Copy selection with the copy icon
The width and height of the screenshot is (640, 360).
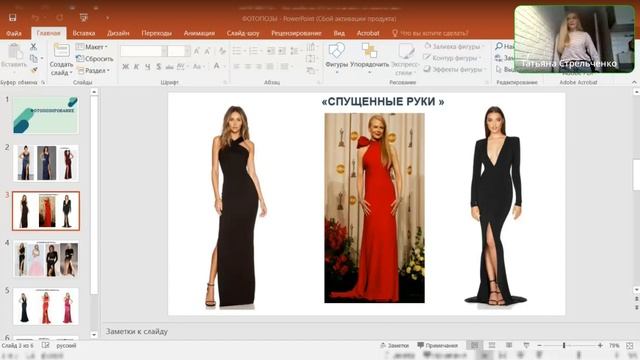(x=33, y=58)
